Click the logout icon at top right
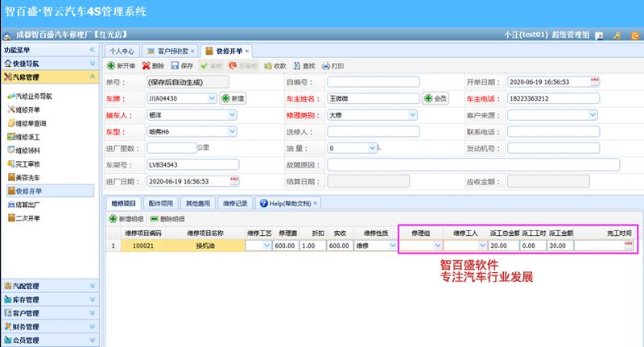Screen dimensions: 644x347 click(634, 35)
